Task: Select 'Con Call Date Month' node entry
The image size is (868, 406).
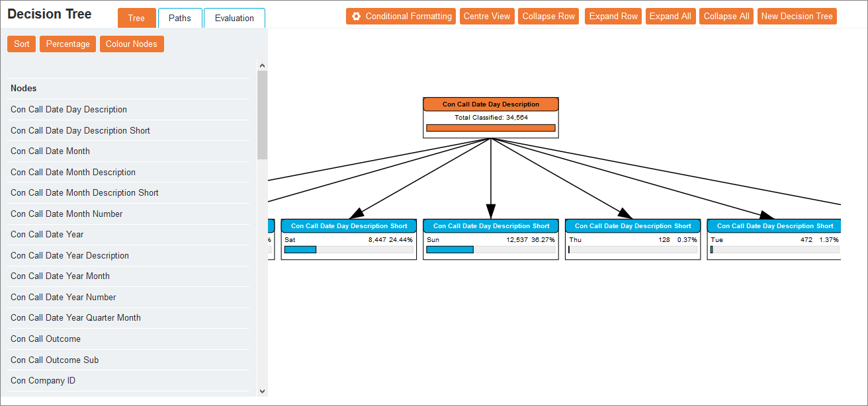Action: [130, 151]
